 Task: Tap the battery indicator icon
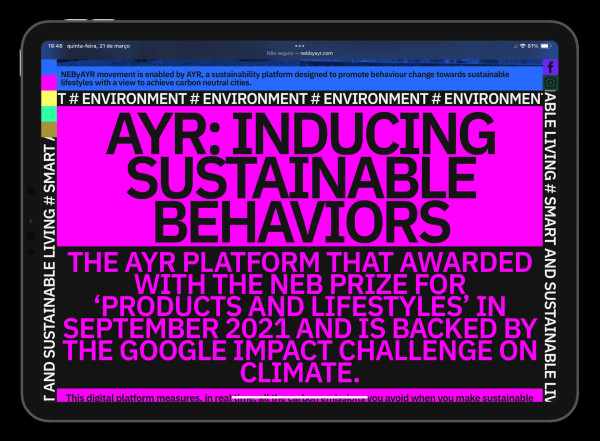(546, 46)
